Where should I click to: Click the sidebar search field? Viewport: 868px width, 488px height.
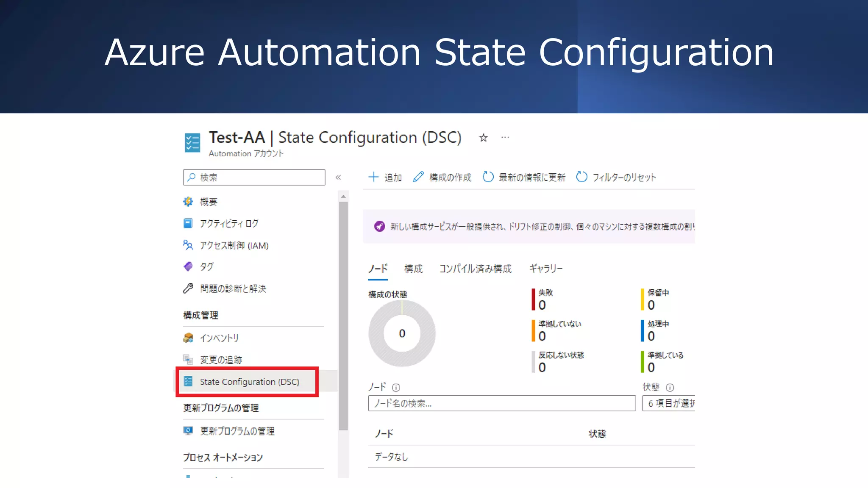(x=254, y=177)
